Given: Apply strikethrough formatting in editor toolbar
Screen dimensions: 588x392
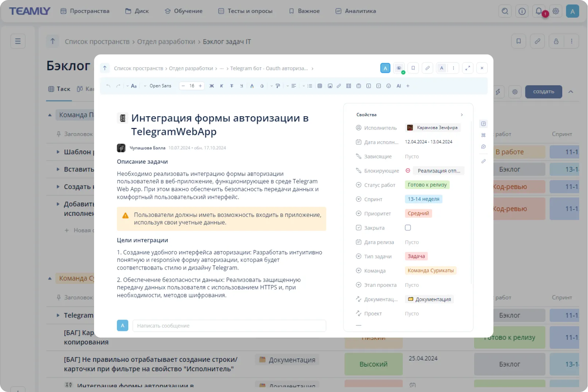Looking at the screenshot, I should [x=232, y=86].
